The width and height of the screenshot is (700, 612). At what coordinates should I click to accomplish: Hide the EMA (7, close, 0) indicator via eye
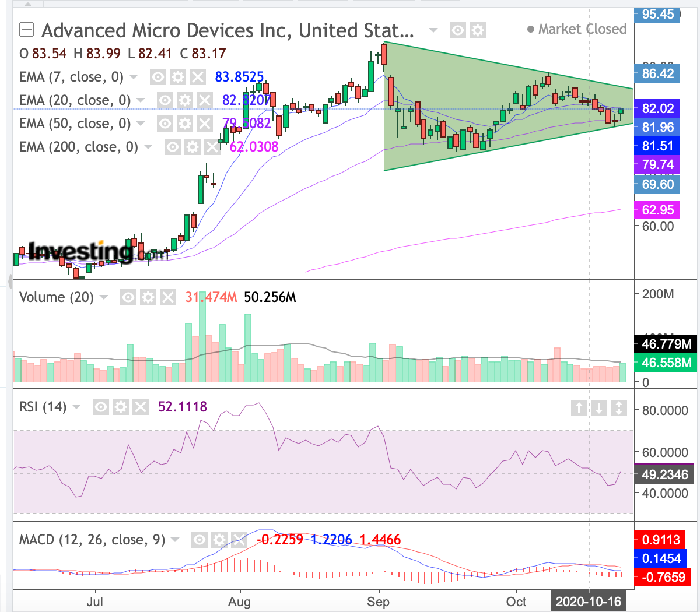(x=158, y=77)
